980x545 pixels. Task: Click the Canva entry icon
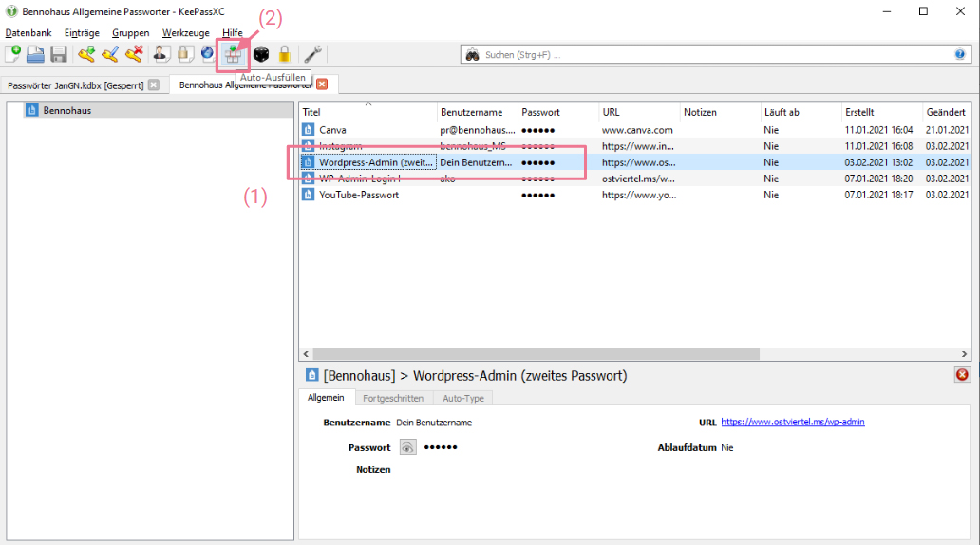point(308,130)
